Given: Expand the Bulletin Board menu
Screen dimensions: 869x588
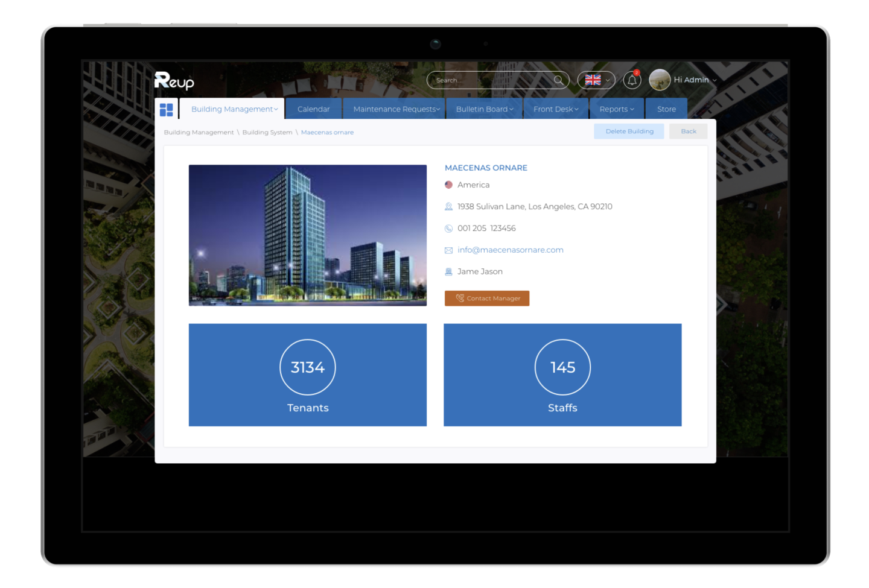Looking at the screenshot, I should (x=485, y=109).
